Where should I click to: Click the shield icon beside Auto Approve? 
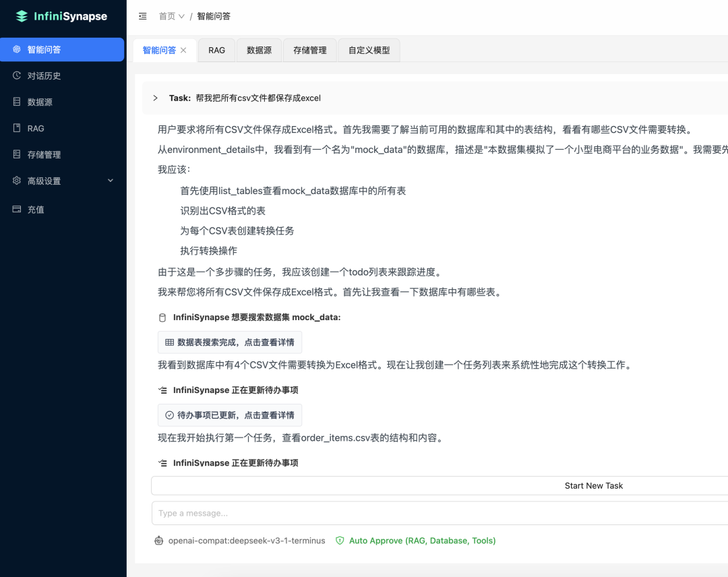(x=340, y=541)
